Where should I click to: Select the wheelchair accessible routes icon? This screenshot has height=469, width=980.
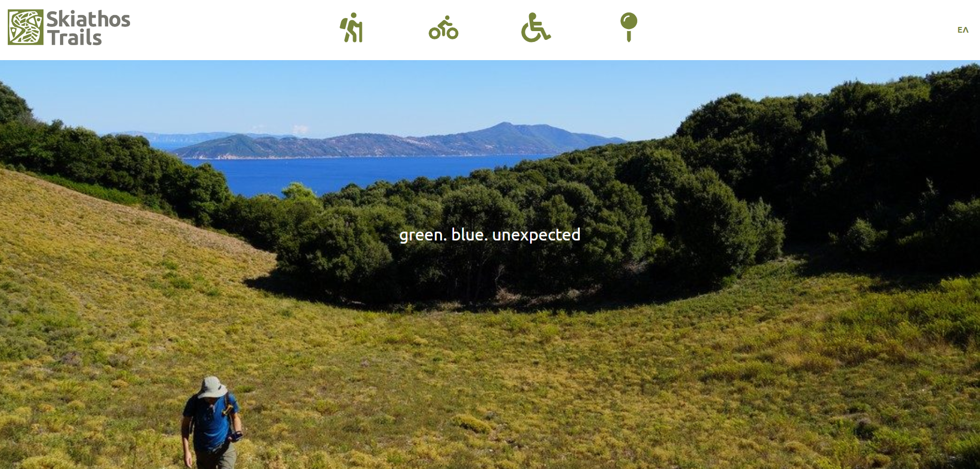click(x=536, y=27)
